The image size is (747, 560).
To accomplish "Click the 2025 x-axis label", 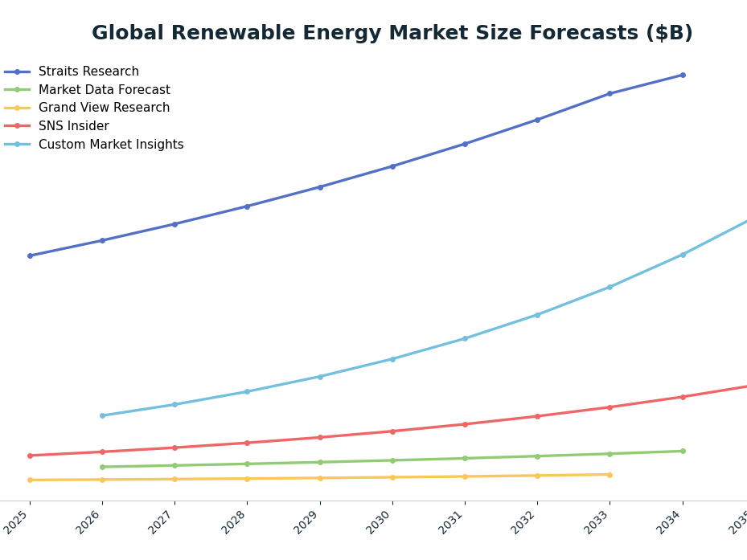I will coord(14,522).
